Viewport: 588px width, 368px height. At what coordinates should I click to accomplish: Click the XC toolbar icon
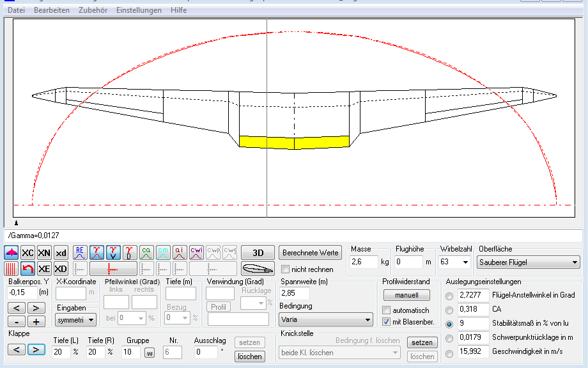click(28, 253)
